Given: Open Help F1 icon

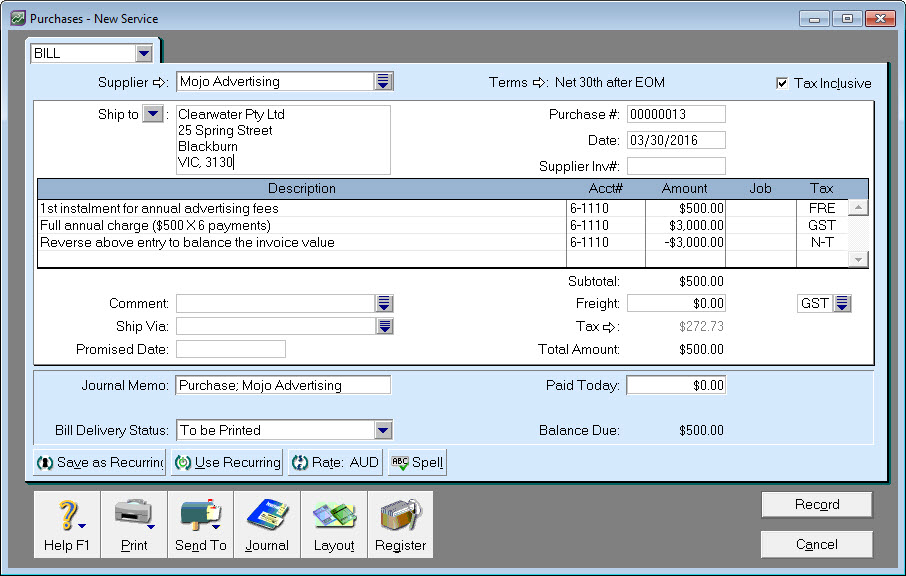Looking at the screenshot, I should (66, 523).
